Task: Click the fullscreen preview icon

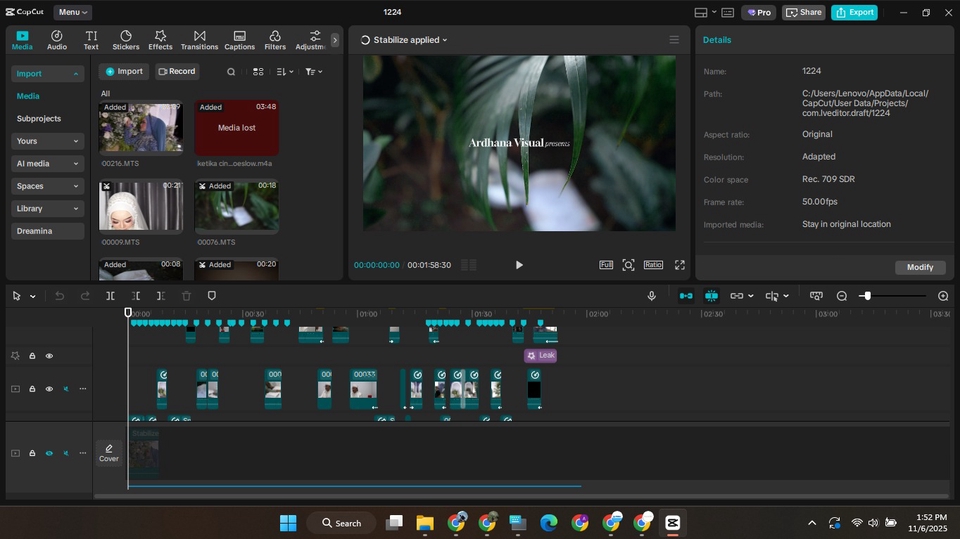Action: tap(680, 265)
